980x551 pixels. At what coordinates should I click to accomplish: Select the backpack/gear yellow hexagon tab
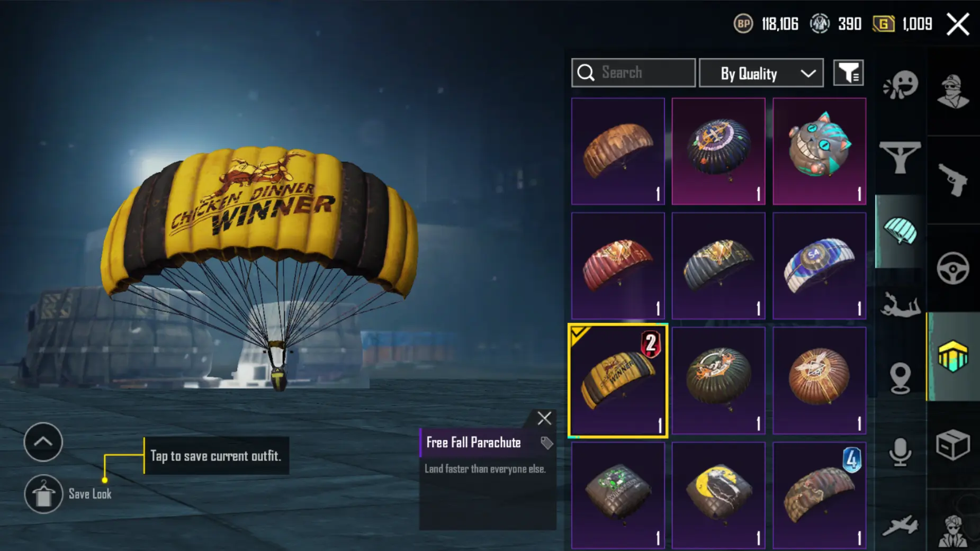point(953,356)
